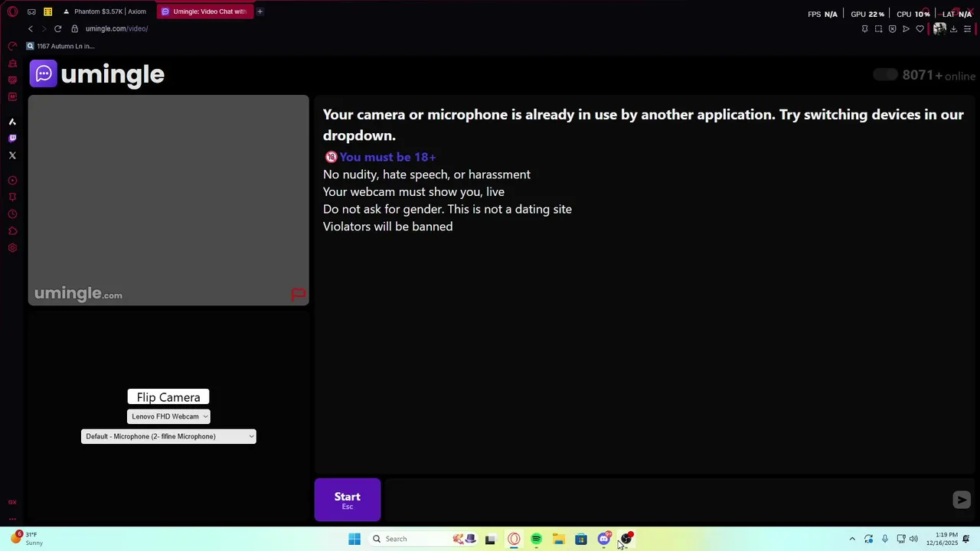View site info via padlock icon

coord(74,29)
